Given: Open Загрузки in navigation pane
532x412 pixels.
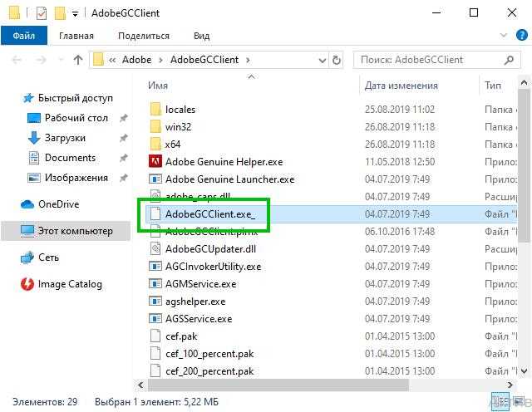Looking at the screenshot, I should point(65,138).
